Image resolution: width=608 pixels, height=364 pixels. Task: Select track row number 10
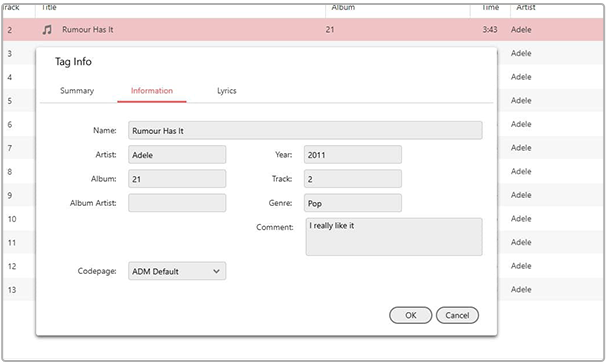(12, 219)
